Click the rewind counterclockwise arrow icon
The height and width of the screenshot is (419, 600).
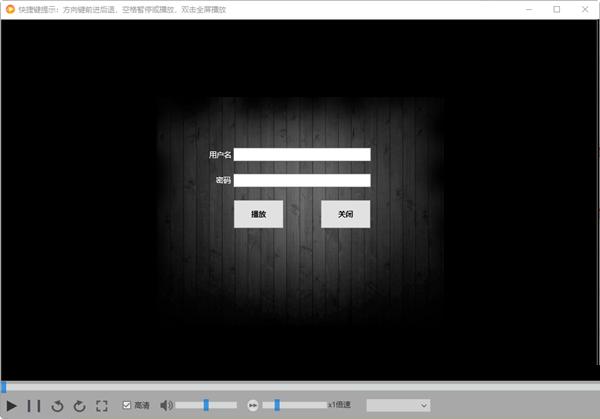tap(57, 406)
